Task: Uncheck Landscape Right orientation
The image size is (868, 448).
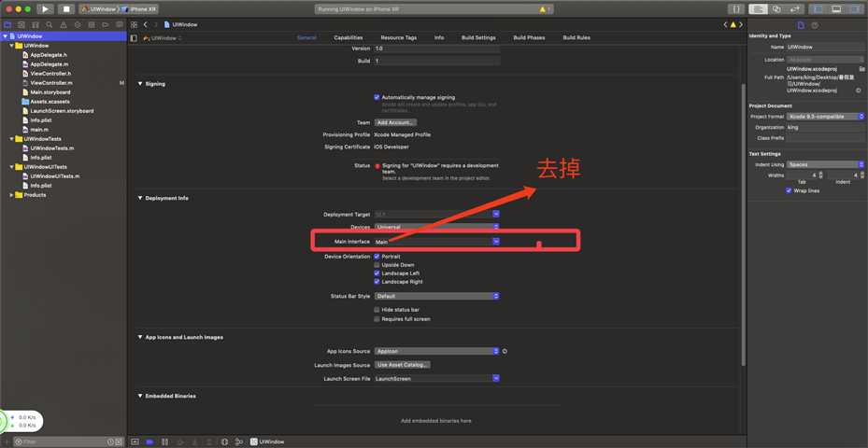Action: (x=377, y=282)
